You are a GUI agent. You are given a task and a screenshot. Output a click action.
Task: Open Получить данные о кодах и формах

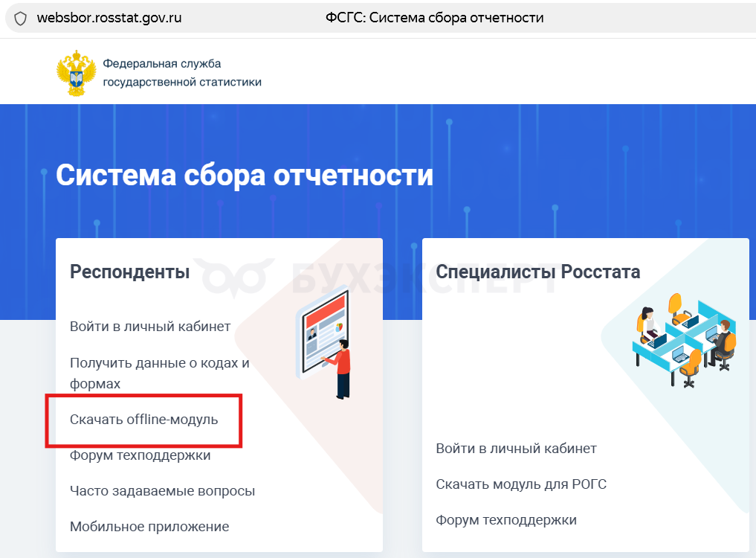[x=160, y=373]
